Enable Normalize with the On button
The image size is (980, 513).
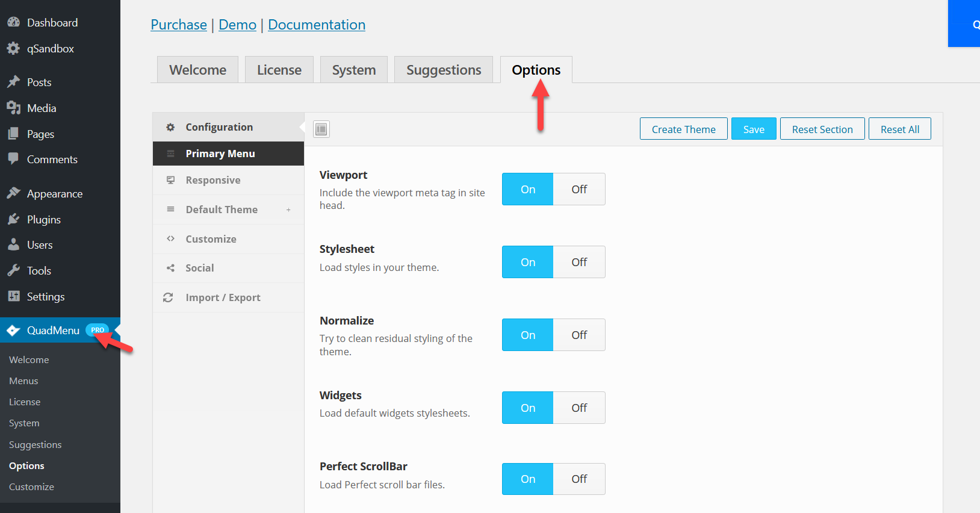pos(528,335)
